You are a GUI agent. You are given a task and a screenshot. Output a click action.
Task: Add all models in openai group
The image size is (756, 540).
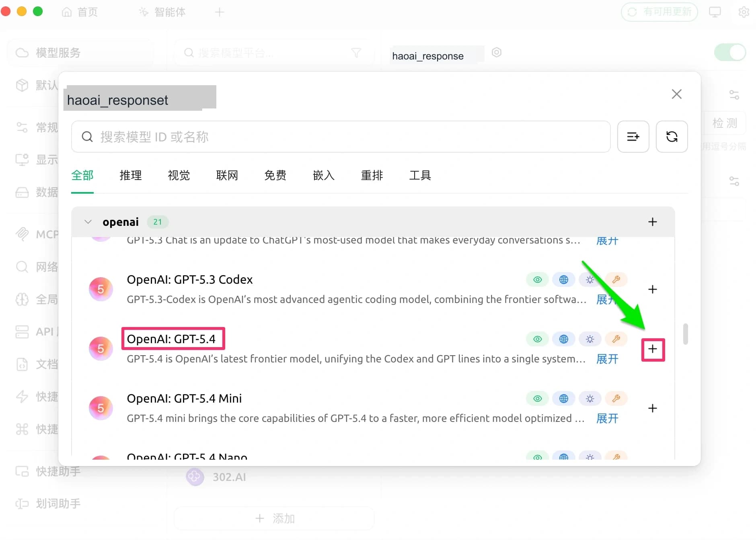(x=653, y=222)
